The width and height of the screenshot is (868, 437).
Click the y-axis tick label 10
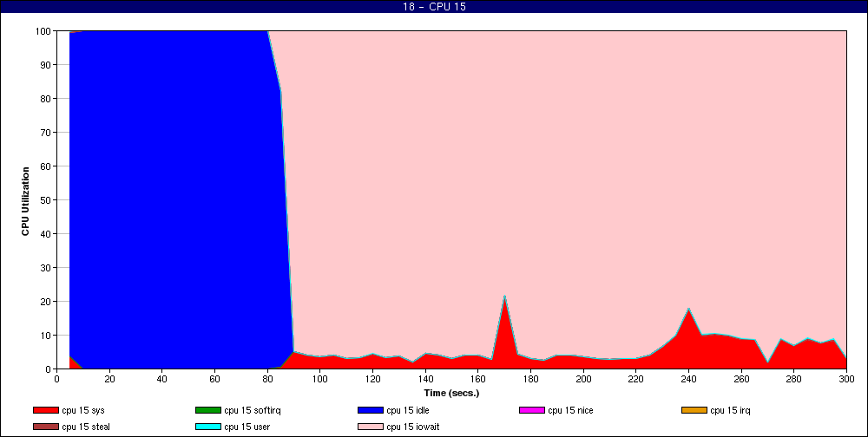47,336
